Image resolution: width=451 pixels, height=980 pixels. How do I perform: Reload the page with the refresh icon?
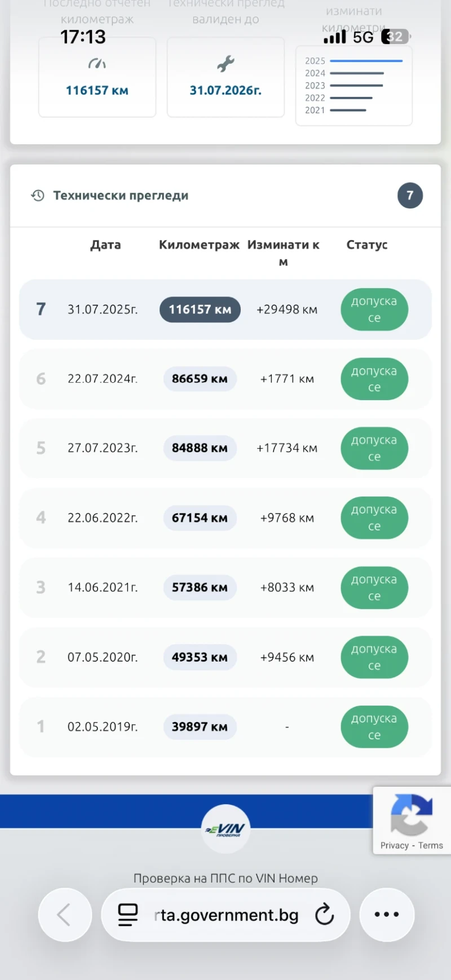coord(325,915)
